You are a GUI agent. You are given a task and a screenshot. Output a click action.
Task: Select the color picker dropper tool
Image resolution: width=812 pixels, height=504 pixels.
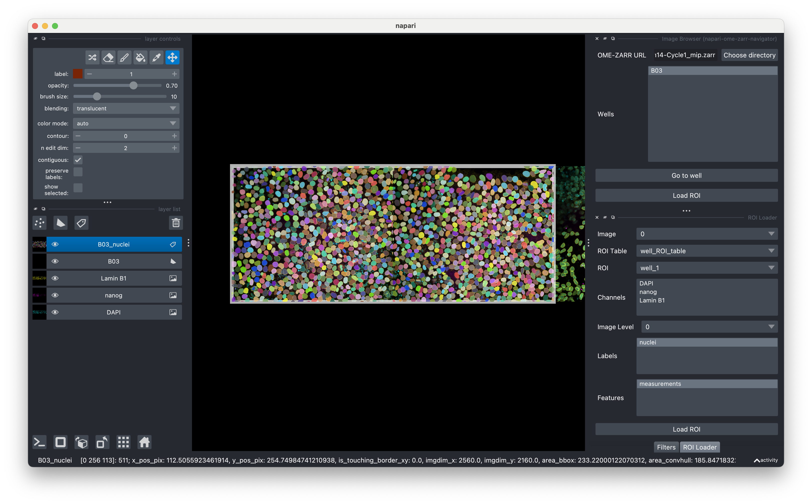pos(156,58)
